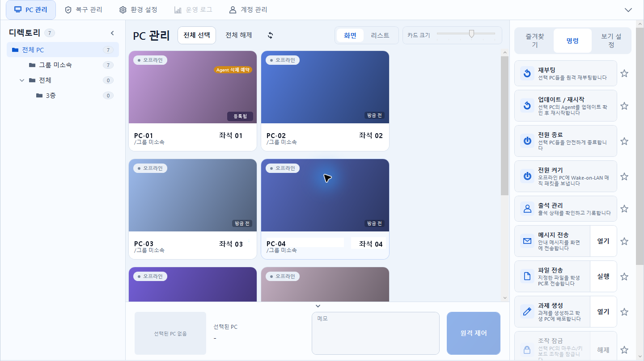Favorite the 재부팅 command with its star
This screenshot has height=361, width=644.
[624, 73]
